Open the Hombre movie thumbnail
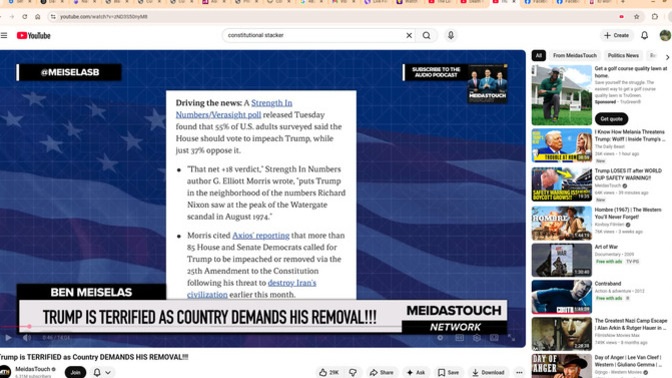The image size is (672, 378). pyautogui.click(x=562, y=223)
